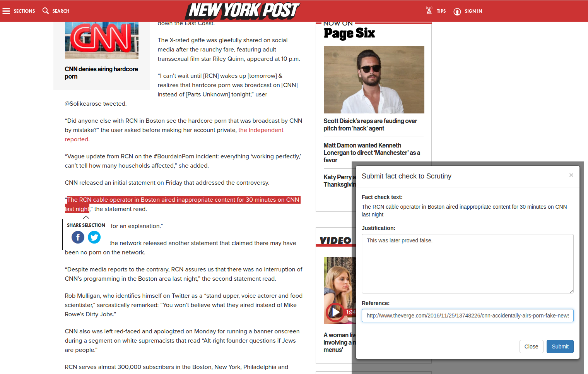Click the SHARE SELECTION label
The image size is (588, 374).
click(x=86, y=225)
